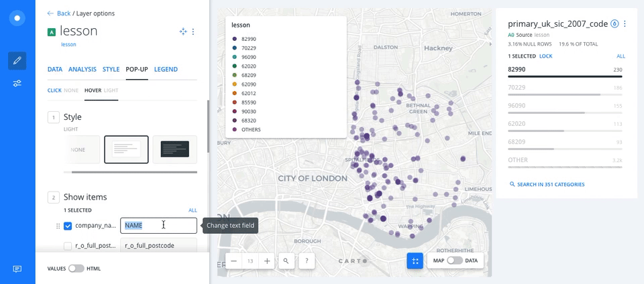The height and width of the screenshot is (284, 644).
Task: Click the r_o_full_postcode title field
Action: point(158,246)
